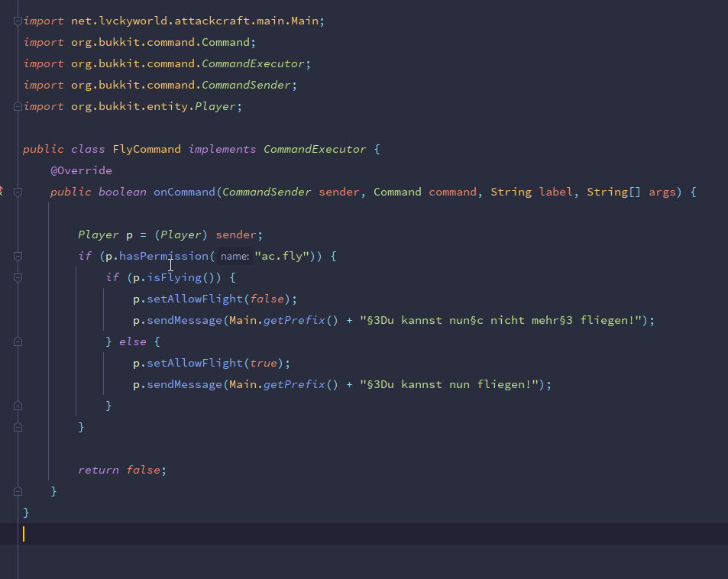This screenshot has height=579, width=728.
Task: Click fold marker at onCommand's closing brace
Action: tap(18, 491)
